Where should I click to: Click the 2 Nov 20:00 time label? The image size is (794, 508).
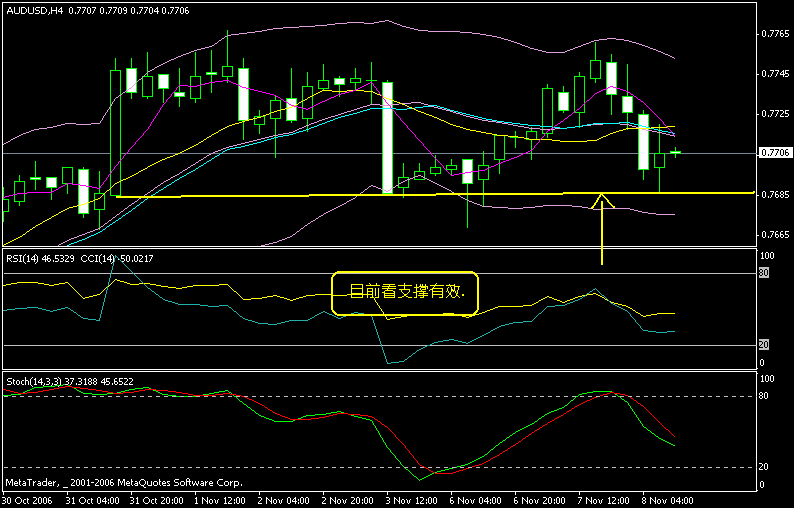pos(348,501)
